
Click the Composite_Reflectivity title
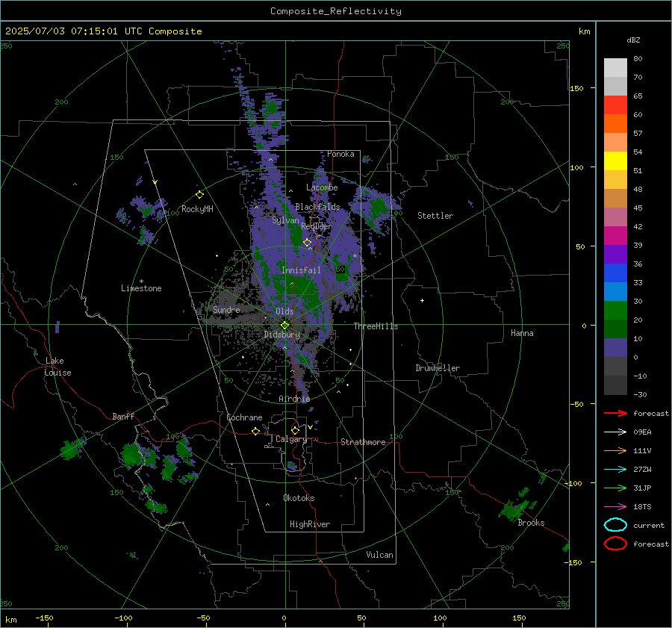335,11
